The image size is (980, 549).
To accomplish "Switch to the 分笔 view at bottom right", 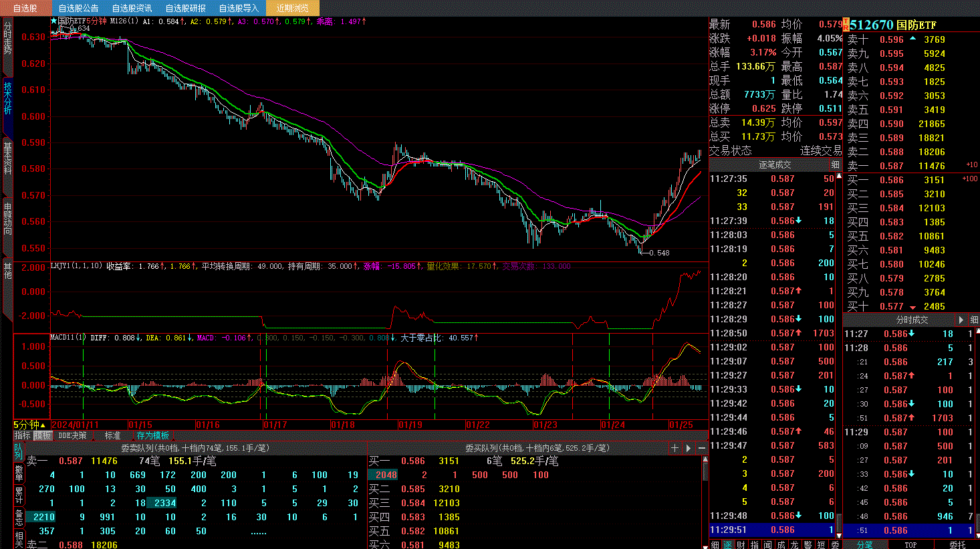I will 864,544.
